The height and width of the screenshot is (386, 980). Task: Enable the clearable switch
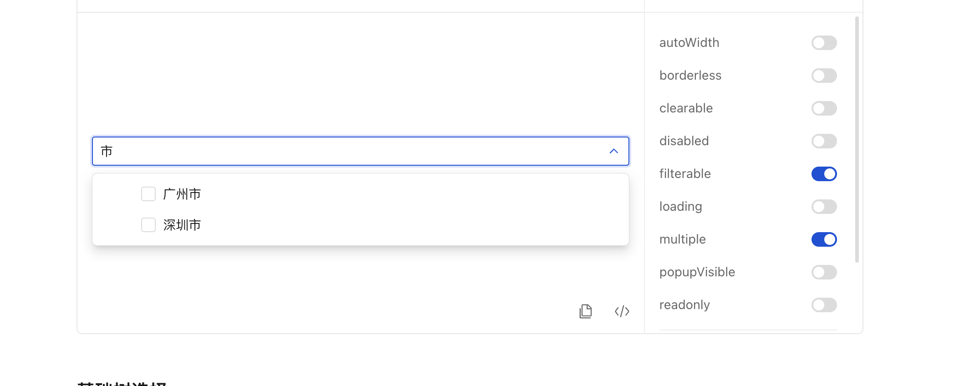(824, 108)
